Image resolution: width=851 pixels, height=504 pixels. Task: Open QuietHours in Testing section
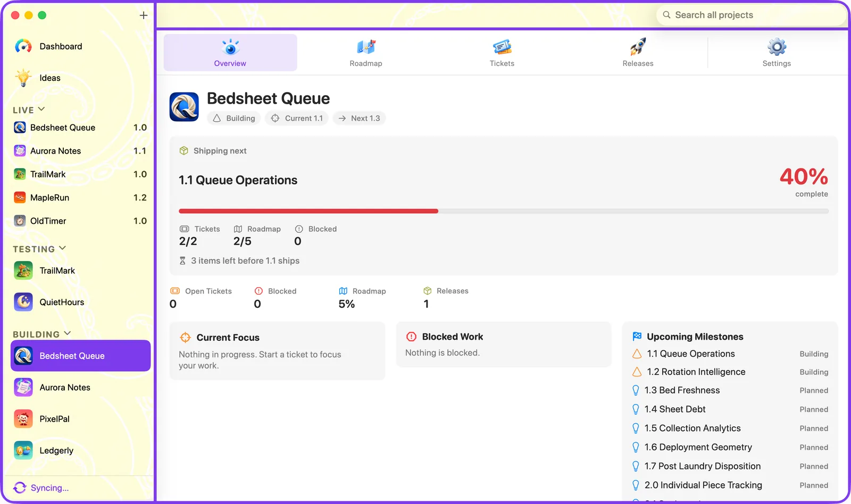point(80,302)
